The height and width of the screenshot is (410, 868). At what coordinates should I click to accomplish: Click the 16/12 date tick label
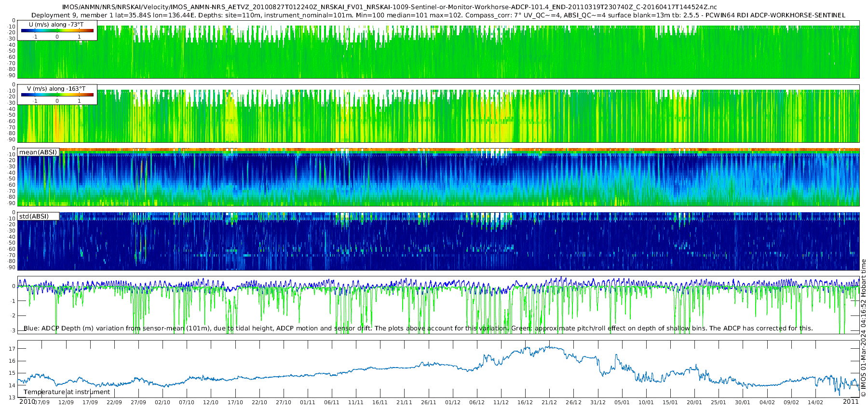pos(525,402)
